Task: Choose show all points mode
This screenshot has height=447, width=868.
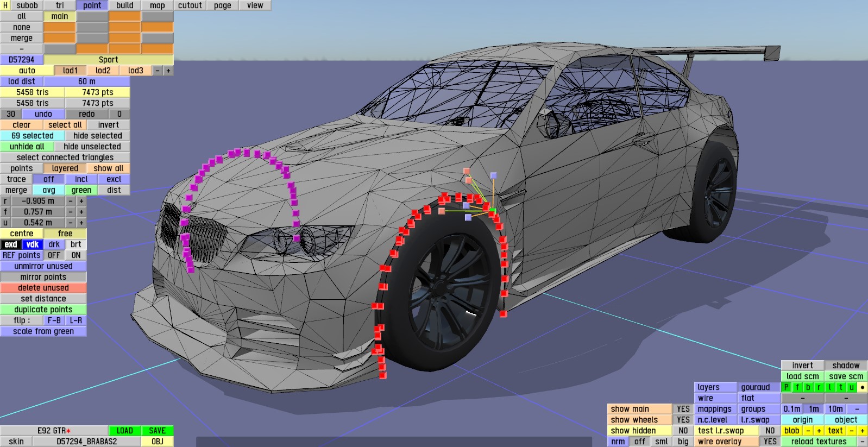Action: coord(109,168)
